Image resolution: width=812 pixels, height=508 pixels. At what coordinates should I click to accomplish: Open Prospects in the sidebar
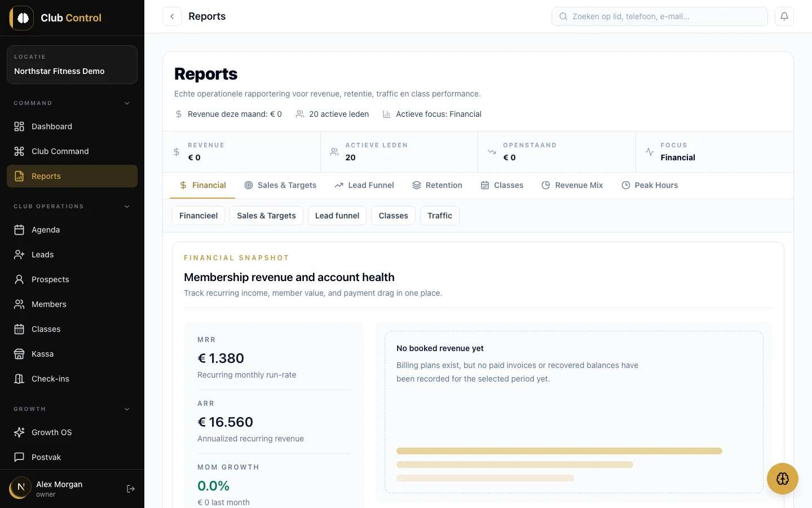click(x=72, y=279)
